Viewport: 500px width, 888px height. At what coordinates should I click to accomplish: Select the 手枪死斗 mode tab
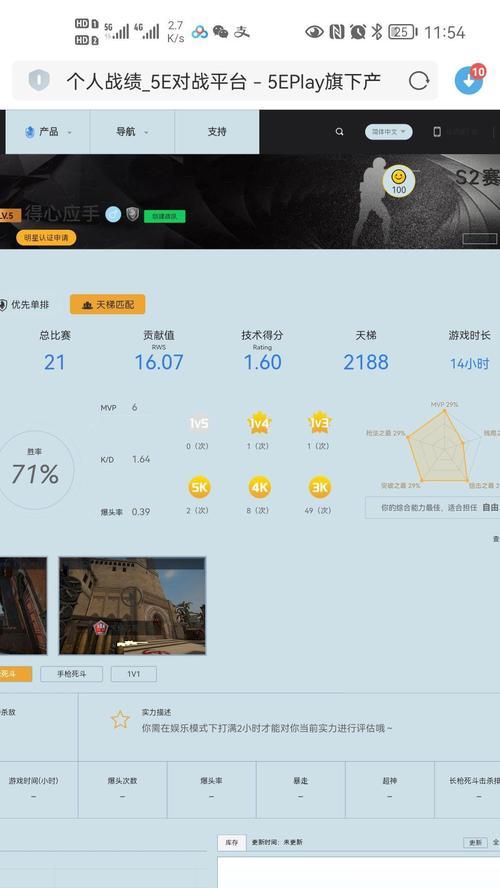point(71,674)
